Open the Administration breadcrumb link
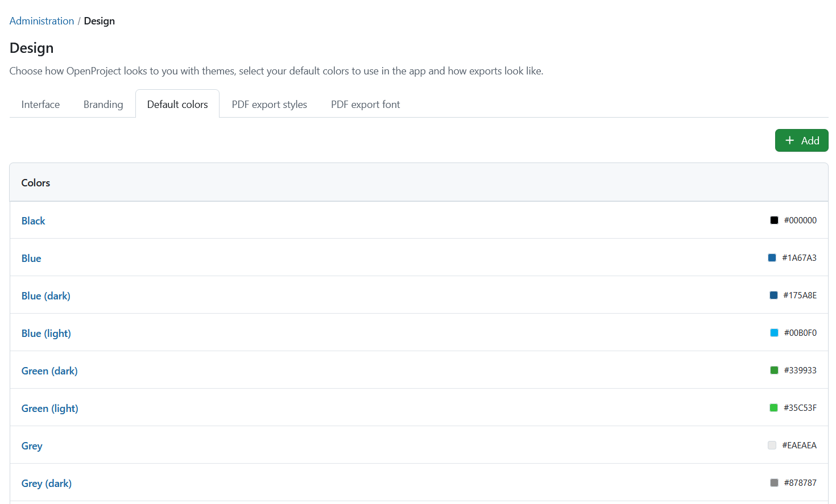836x504 pixels. pos(42,21)
